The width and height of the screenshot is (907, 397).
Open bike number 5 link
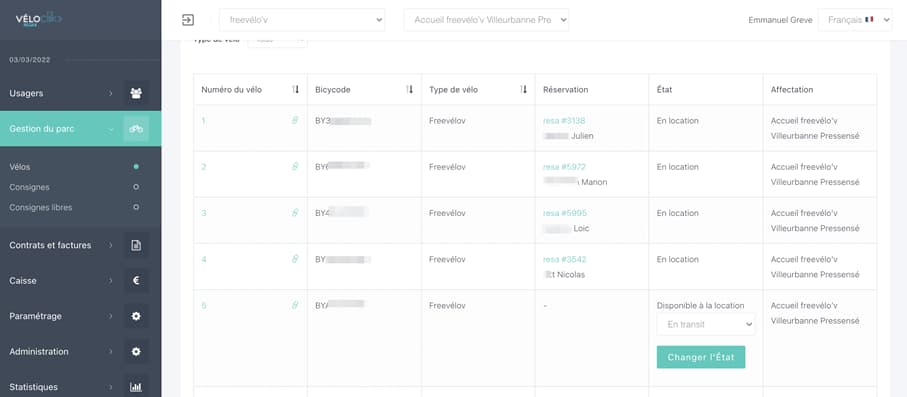coord(204,305)
